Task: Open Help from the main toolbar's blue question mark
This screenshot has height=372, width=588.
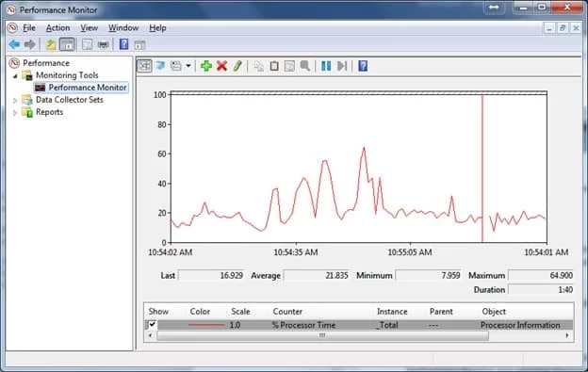Action: pos(123,44)
